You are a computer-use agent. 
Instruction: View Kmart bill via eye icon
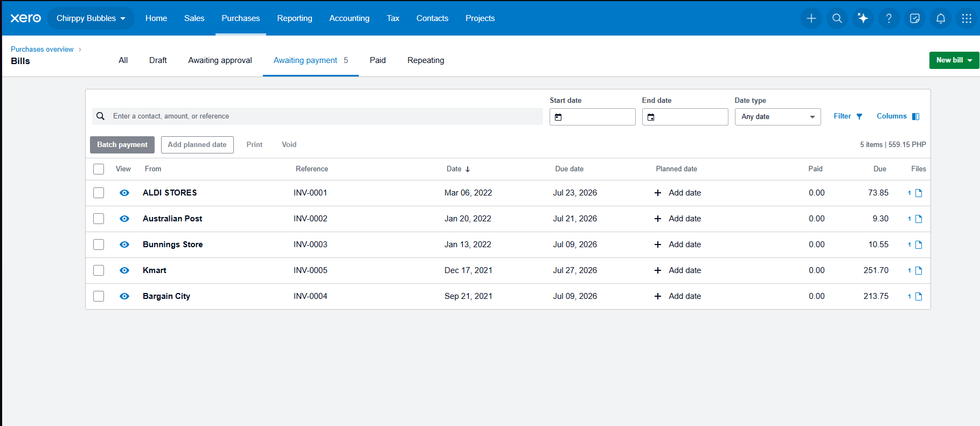(x=124, y=270)
